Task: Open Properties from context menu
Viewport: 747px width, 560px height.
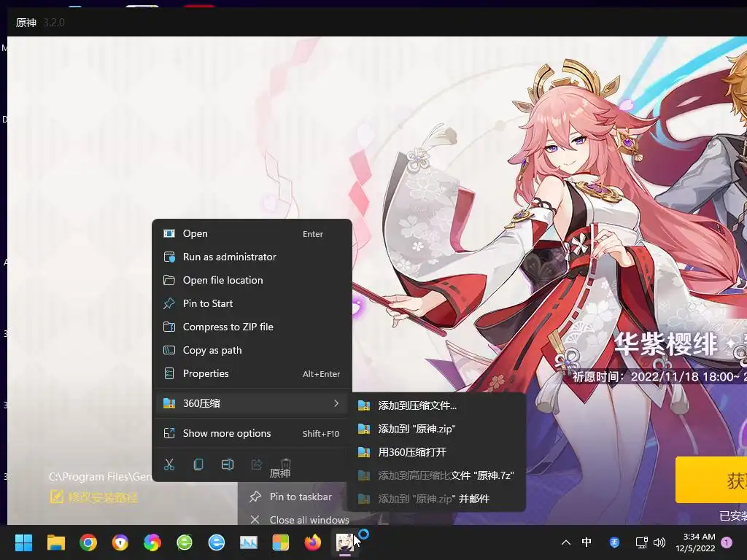Action: tap(252, 373)
